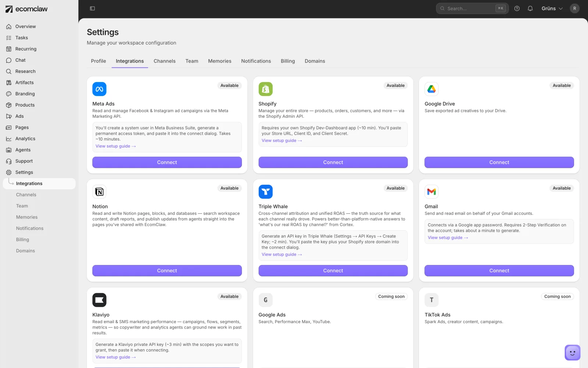Switch to the Channels tab
Viewport: 588px width, 368px height.
[x=165, y=61]
